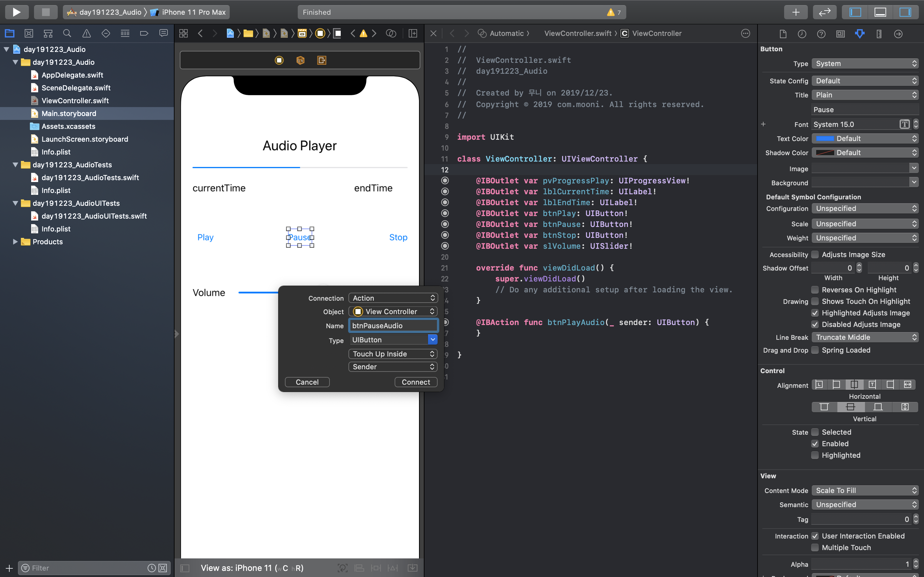This screenshot has height=577, width=924.
Task: Open the Attributes inspector icon
Action: pyautogui.click(x=860, y=34)
